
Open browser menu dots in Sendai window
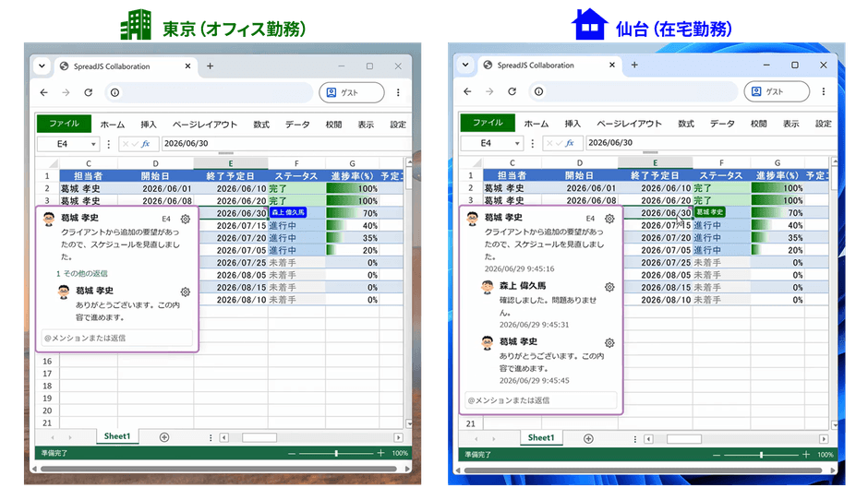[x=823, y=91]
